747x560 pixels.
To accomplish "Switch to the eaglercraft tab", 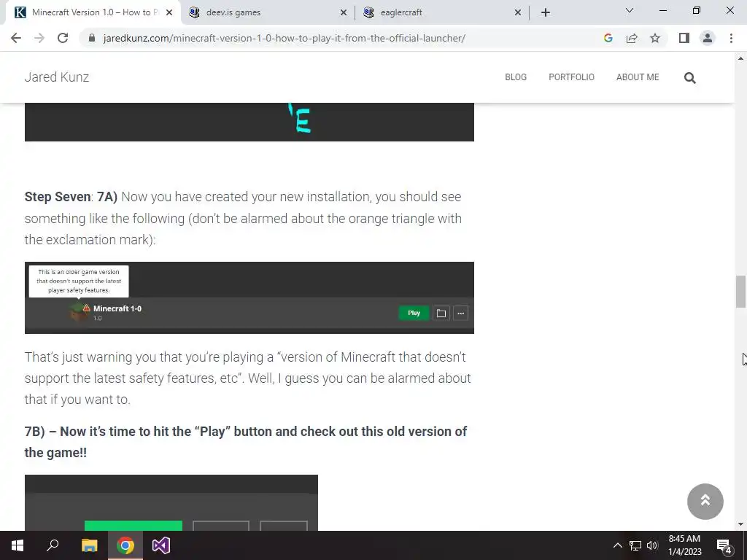I will coord(441,13).
